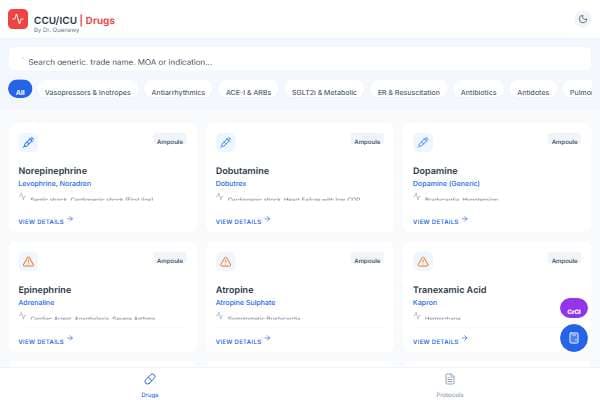View details for Norepinephrine
The width and height of the screenshot is (600, 400).
[x=46, y=222]
